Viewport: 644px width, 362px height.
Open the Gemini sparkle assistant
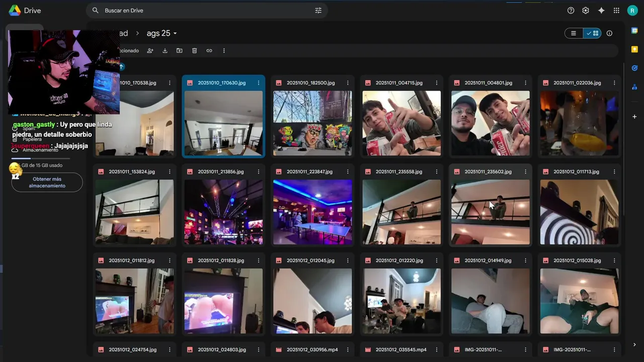601,11
